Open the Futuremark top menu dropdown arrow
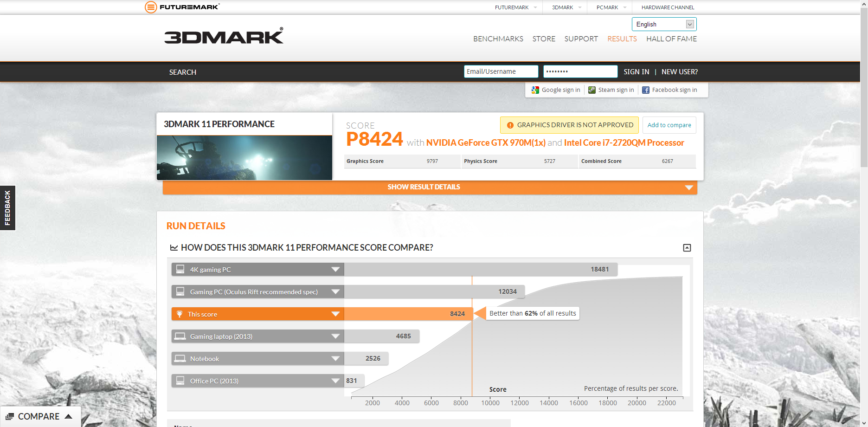This screenshot has height=427, width=868. (535, 7)
